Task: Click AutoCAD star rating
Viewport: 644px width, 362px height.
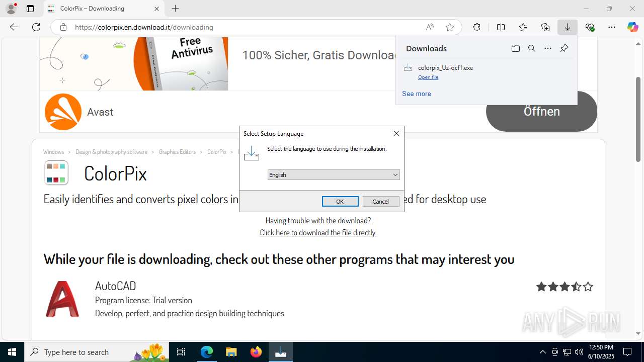Action: (565, 287)
